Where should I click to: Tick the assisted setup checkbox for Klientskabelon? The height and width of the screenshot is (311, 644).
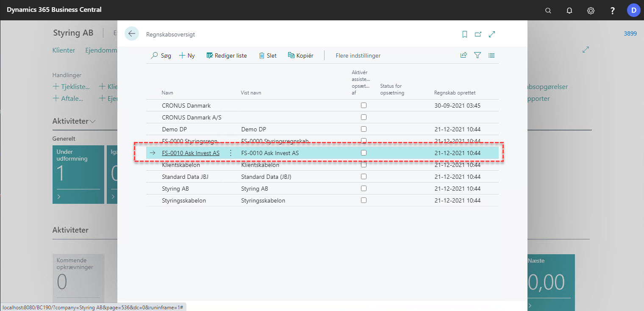point(364,165)
